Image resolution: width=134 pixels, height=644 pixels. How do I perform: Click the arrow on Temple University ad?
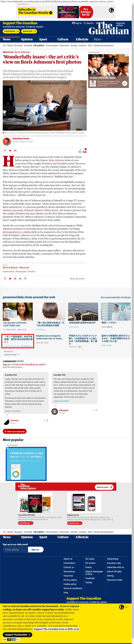pos(125,83)
